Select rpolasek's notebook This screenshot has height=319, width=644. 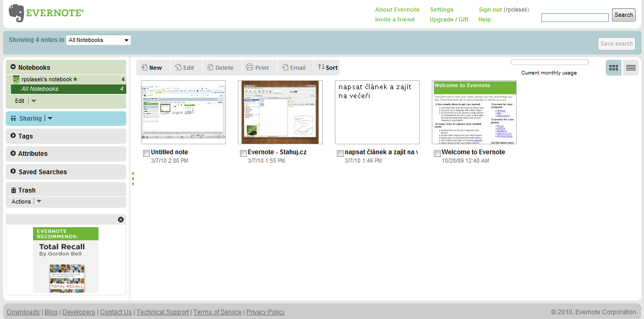[68, 79]
